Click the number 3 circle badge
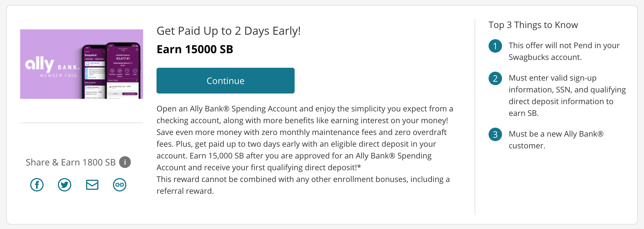The image size is (644, 229). (x=495, y=134)
